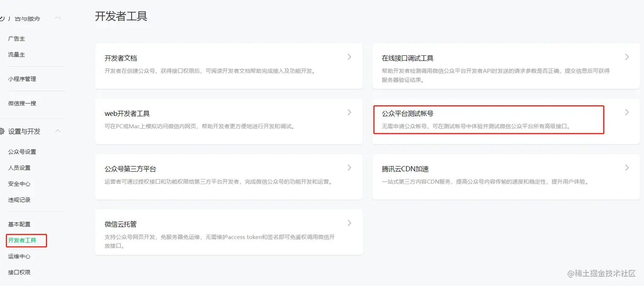
Task: Click the 开发者文档 description text
Action: (211, 71)
